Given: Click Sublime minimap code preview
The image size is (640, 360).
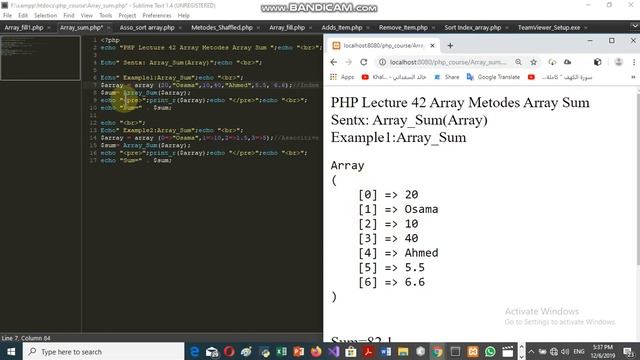Looking at the screenshot, I should (40, 58).
